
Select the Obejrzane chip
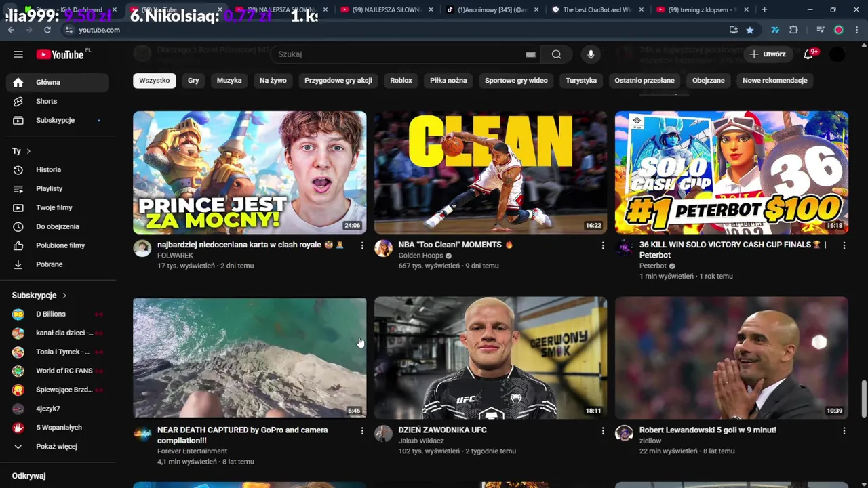[709, 80]
